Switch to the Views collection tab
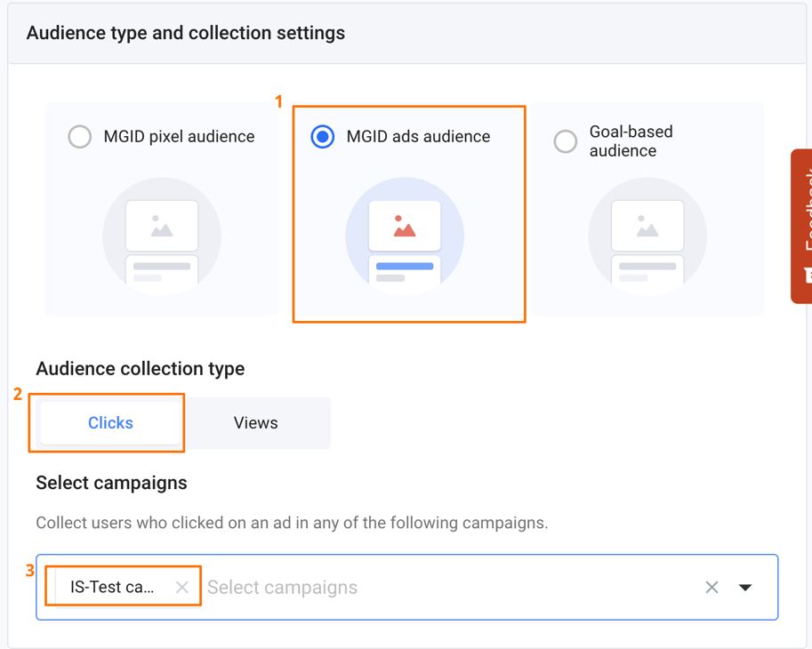The image size is (812, 649). 257,422
